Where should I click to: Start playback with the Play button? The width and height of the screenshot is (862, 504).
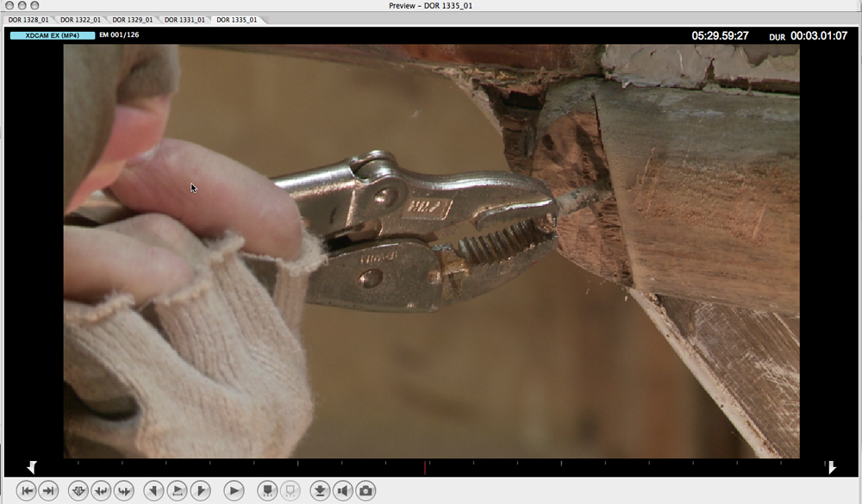tap(234, 491)
